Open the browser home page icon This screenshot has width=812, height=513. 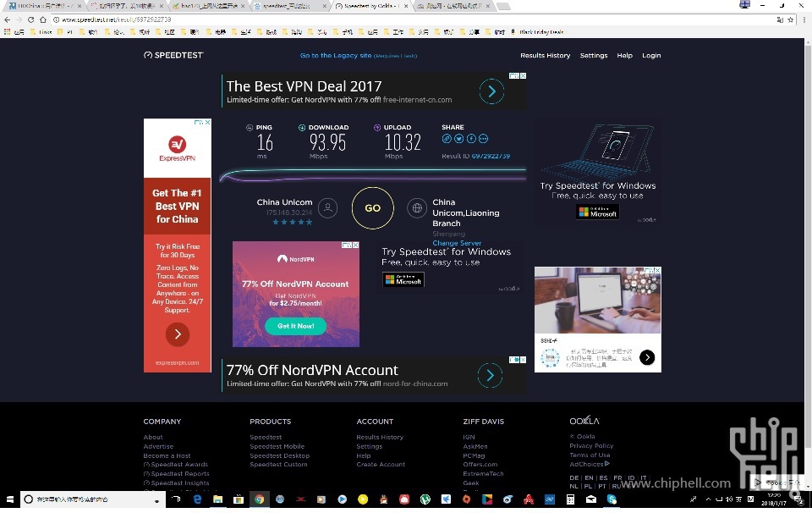[x=43, y=19]
